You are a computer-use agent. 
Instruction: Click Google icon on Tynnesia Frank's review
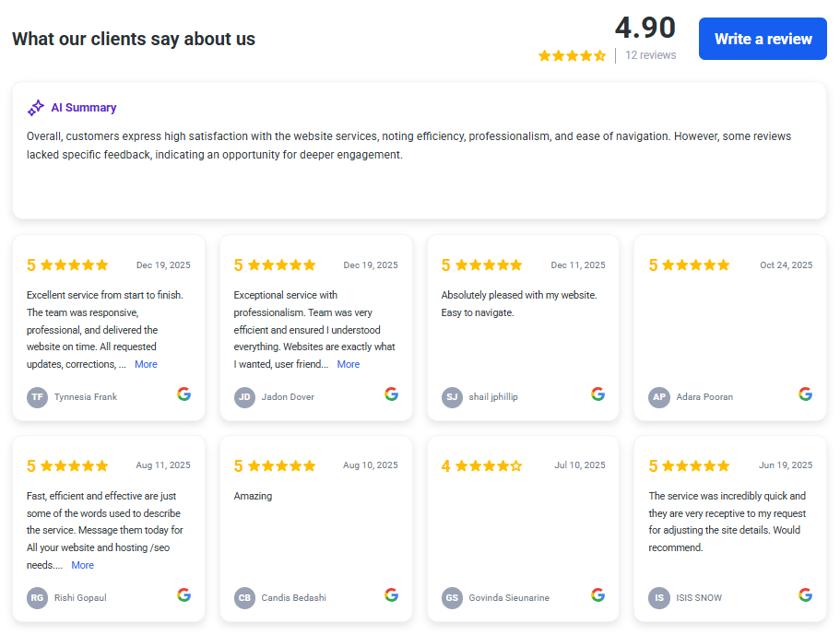pyautogui.click(x=183, y=394)
